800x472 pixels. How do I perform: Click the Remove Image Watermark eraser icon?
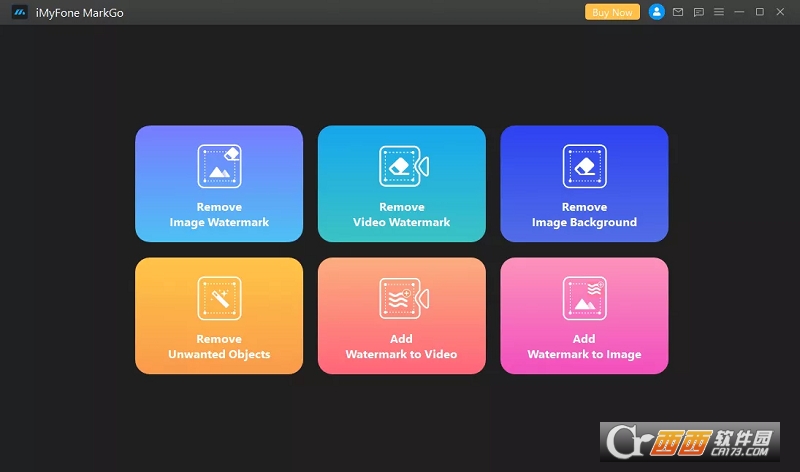pos(219,166)
